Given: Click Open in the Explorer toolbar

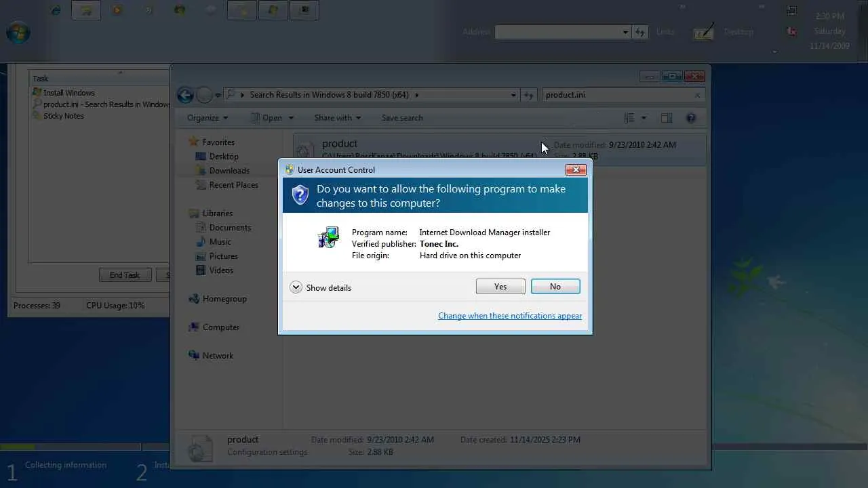Looking at the screenshot, I should point(267,118).
